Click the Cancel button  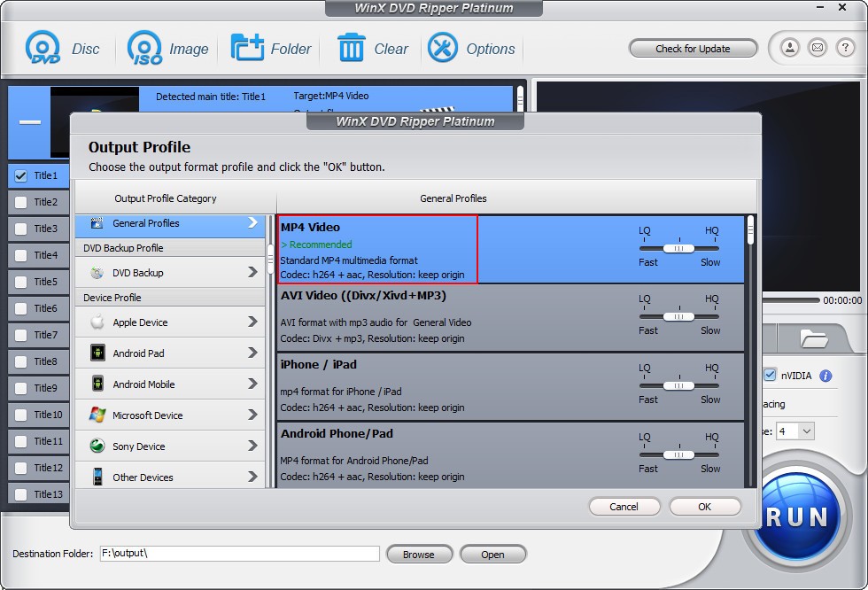click(x=624, y=507)
